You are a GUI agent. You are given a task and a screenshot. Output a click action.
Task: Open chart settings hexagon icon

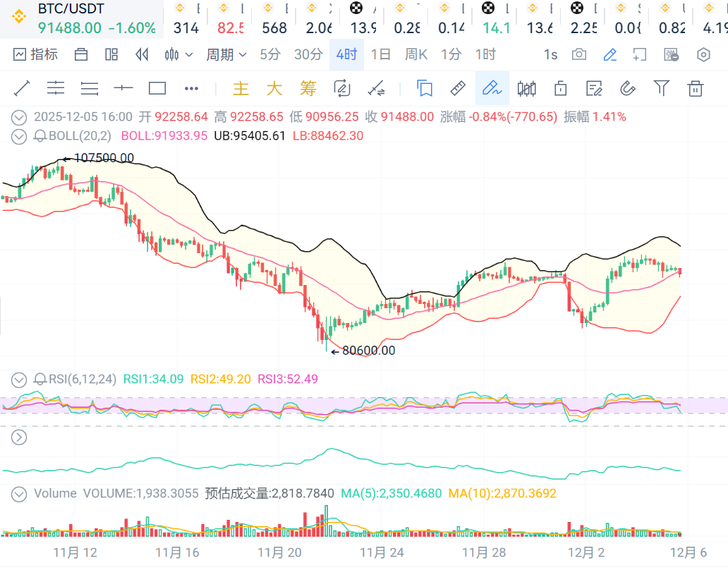tap(703, 54)
